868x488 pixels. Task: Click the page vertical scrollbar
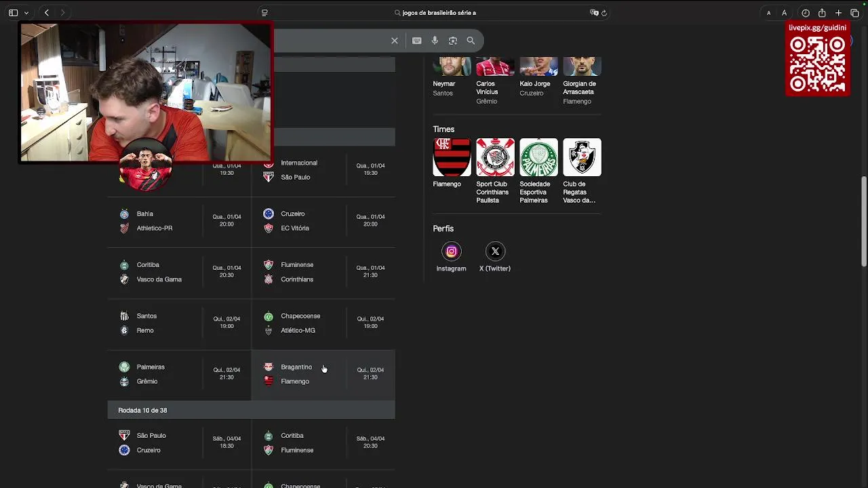click(x=864, y=222)
